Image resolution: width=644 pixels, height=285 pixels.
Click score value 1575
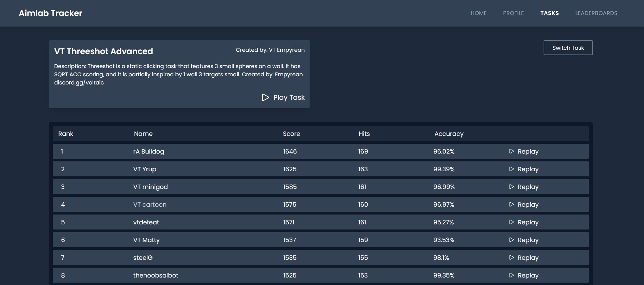(290, 204)
